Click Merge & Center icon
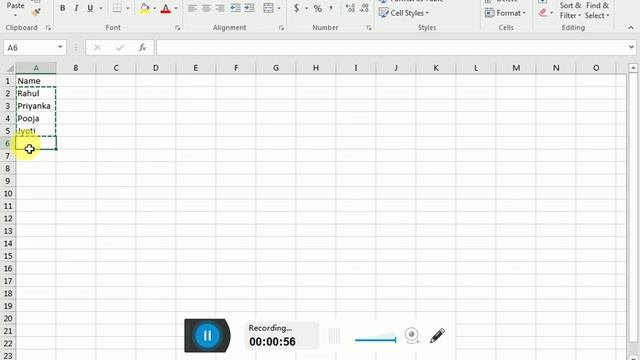 (x=268, y=8)
